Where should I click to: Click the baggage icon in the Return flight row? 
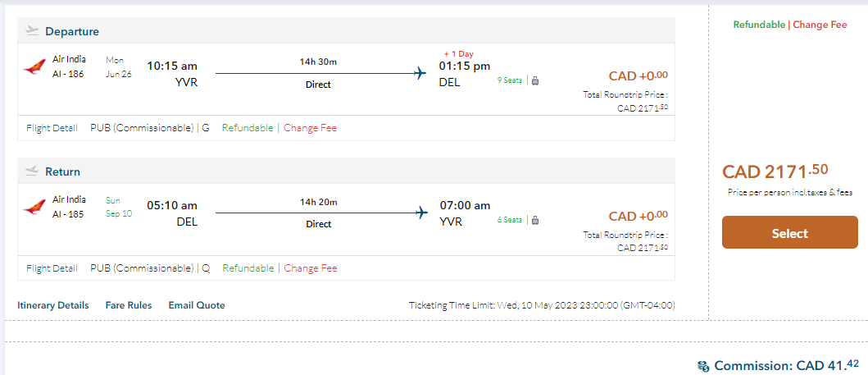coord(535,220)
